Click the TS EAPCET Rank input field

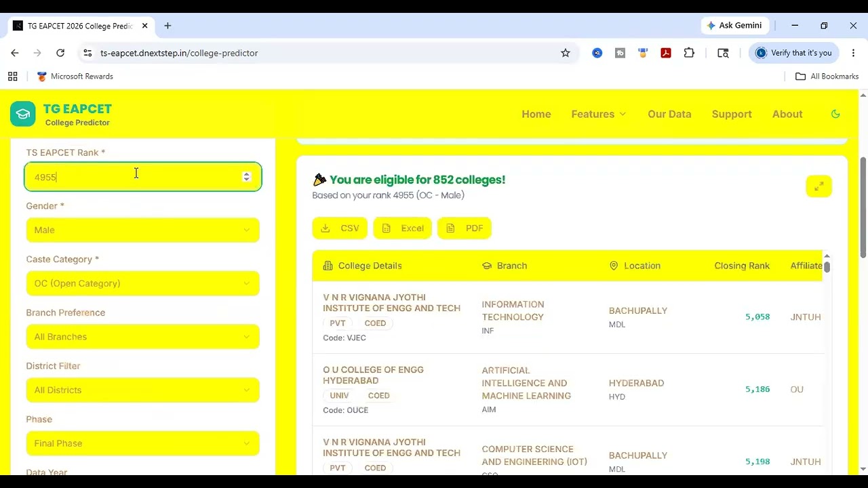pyautogui.click(x=143, y=177)
